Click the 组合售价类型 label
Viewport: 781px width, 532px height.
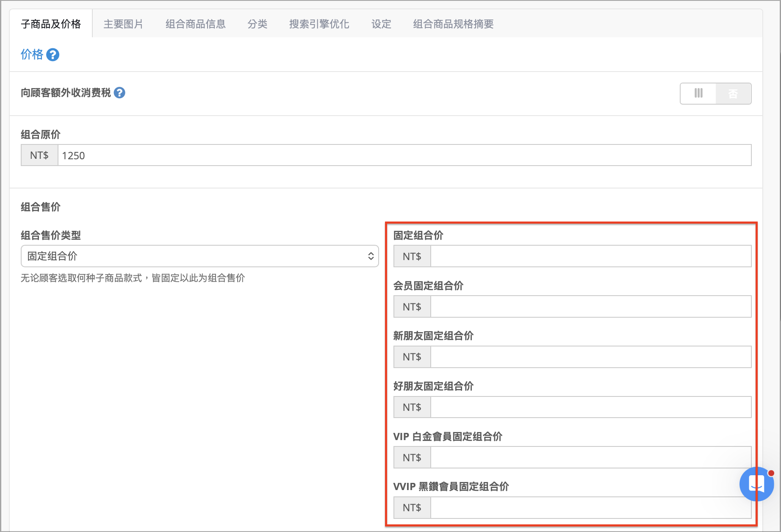[x=51, y=235]
